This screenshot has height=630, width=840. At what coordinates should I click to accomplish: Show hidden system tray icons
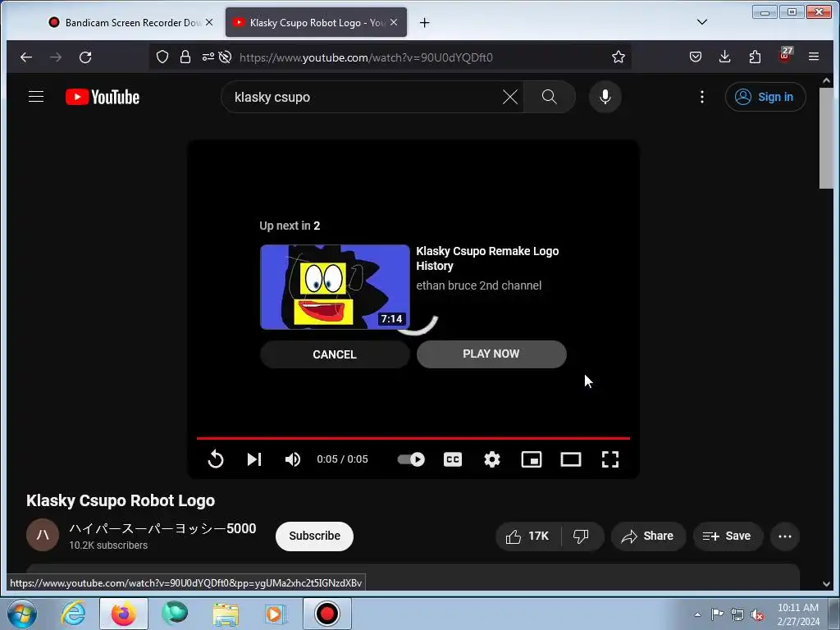(697, 614)
